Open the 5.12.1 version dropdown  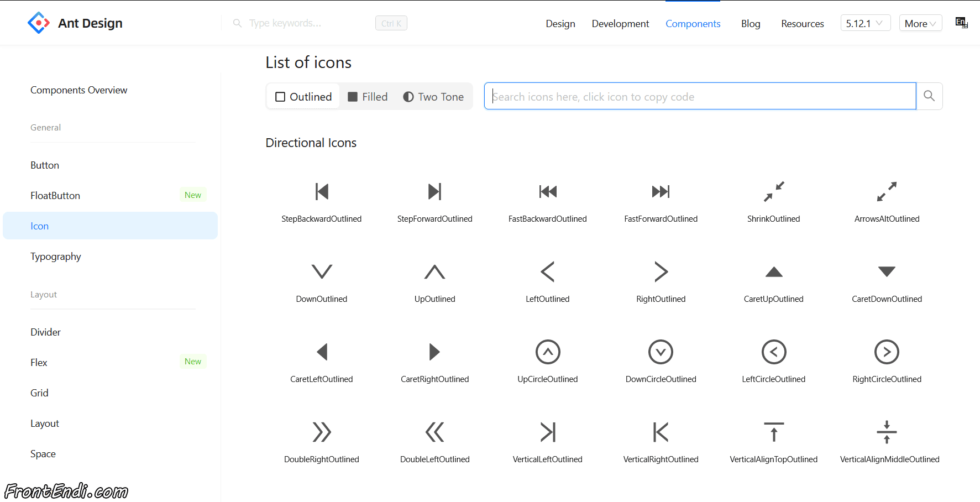coord(865,23)
